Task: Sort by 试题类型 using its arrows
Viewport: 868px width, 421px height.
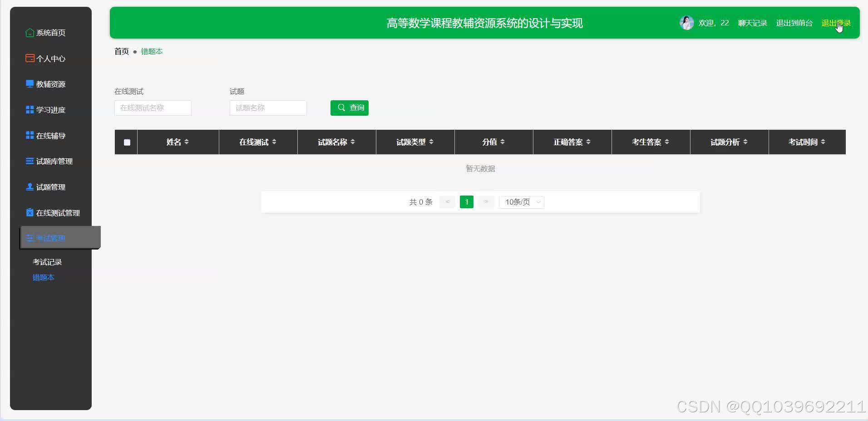Action: point(414,142)
